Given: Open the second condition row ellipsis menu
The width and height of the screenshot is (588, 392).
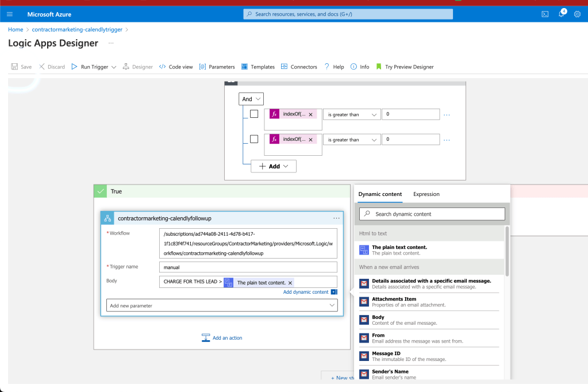Looking at the screenshot, I should 447,140.
